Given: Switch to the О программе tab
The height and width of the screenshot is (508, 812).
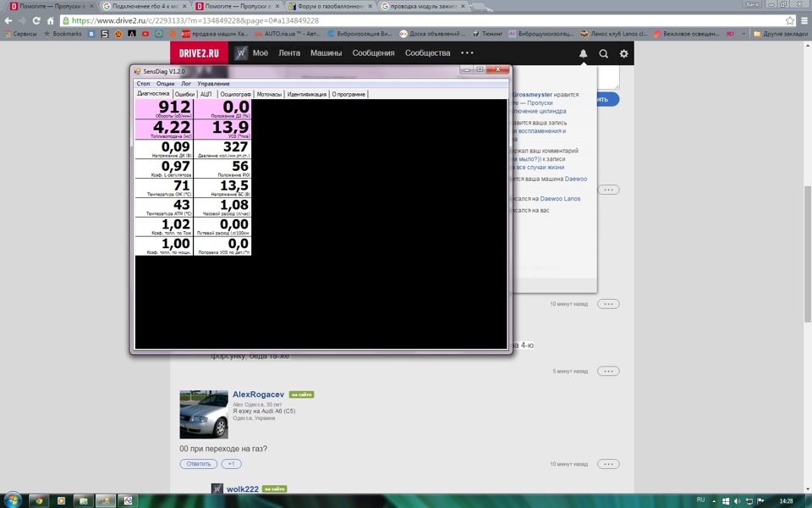Looking at the screenshot, I should pos(348,94).
